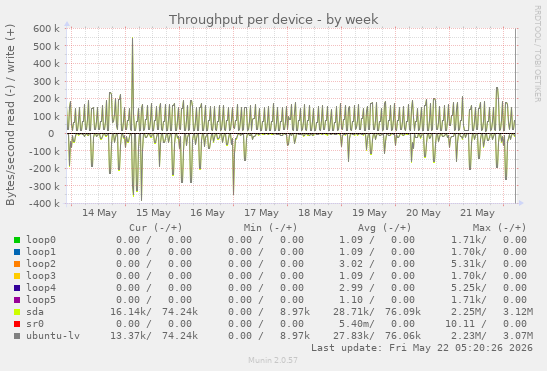Click the '14 May' x-axis label
The width and height of the screenshot is (547, 371).
tap(99, 213)
